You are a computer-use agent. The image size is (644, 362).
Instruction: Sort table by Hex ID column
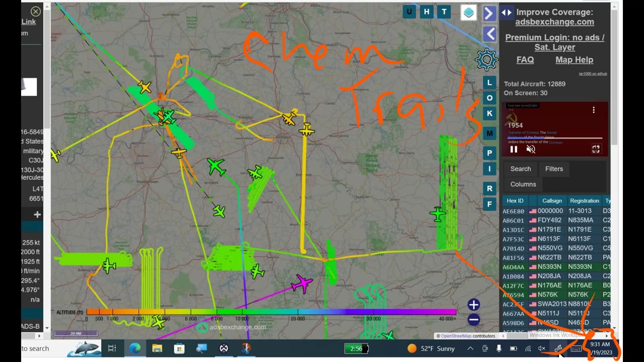coord(515,201)
